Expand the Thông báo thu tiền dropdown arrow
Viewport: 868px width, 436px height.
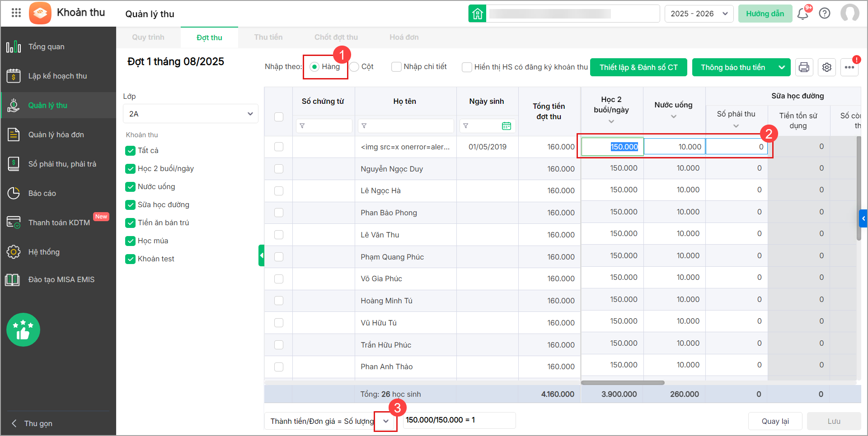(782, 67)
